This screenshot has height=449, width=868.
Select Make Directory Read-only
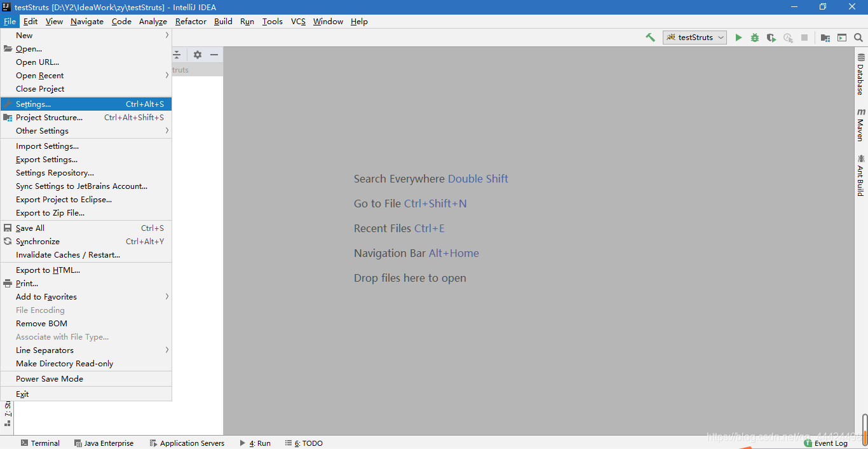click(86, 364)
